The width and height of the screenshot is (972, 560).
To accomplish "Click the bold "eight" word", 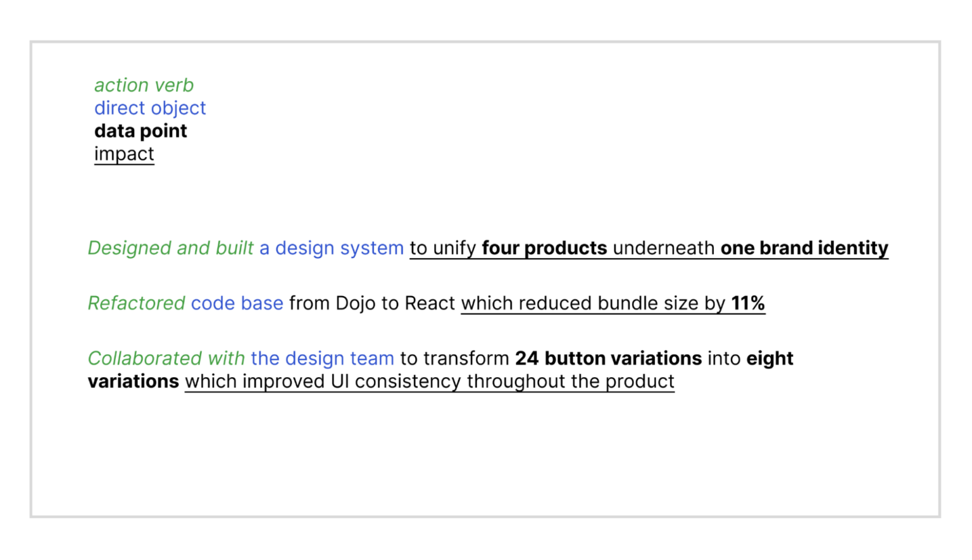I will tap(769, 359).
